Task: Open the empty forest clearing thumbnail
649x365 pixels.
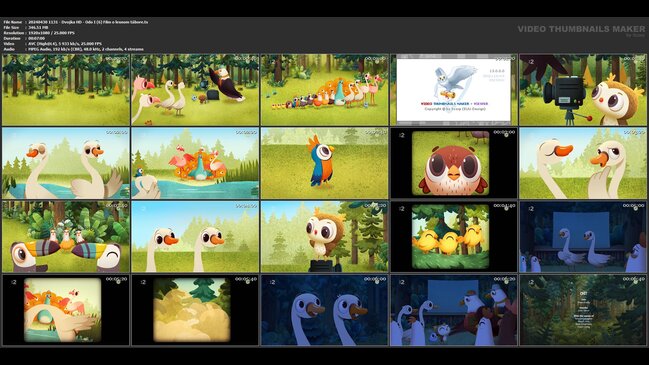Action: click(x=66, y=90)
